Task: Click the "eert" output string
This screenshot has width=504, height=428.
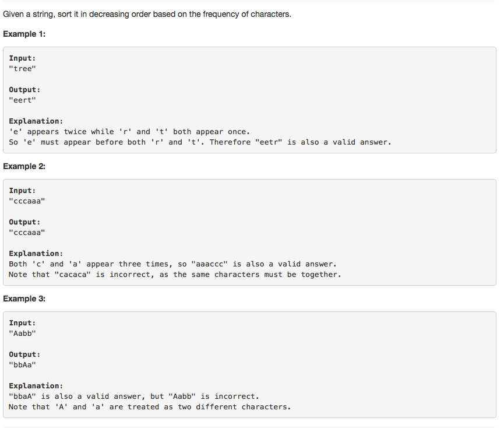Action: coord(22,100)
